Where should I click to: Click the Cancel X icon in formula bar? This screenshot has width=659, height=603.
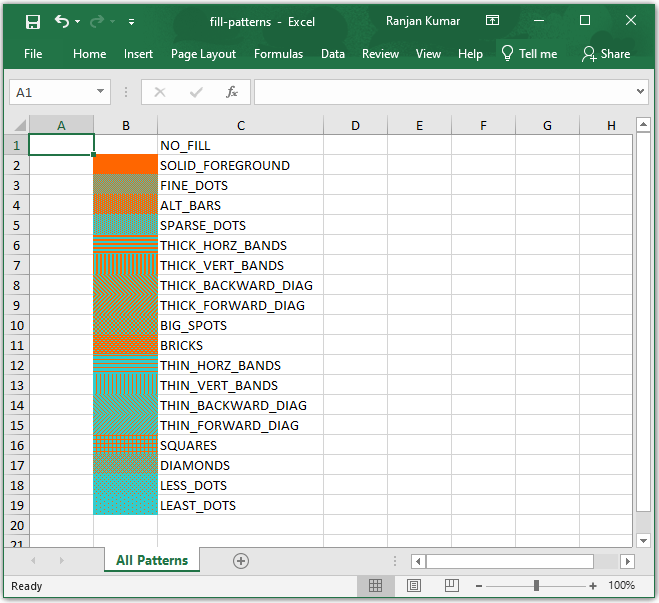(160, 92)
